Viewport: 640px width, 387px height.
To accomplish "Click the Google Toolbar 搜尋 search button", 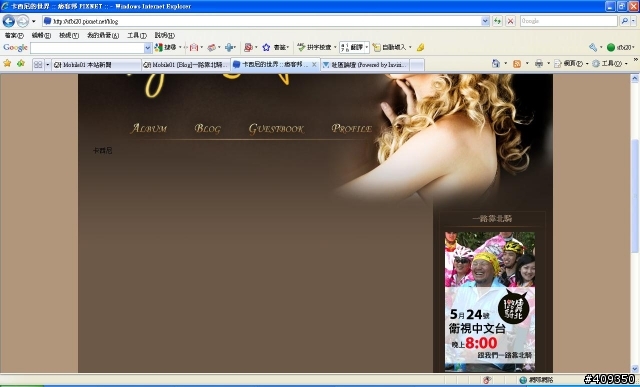I will pos(166,48).
